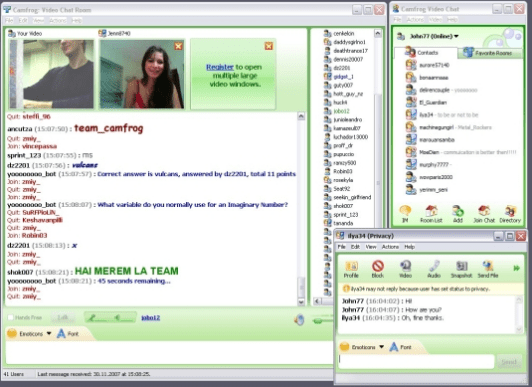The width and height of the screenshot is (532, 387).
Task: Open Edit menu in ilya34 window
Action: click(x=355, y=247)
